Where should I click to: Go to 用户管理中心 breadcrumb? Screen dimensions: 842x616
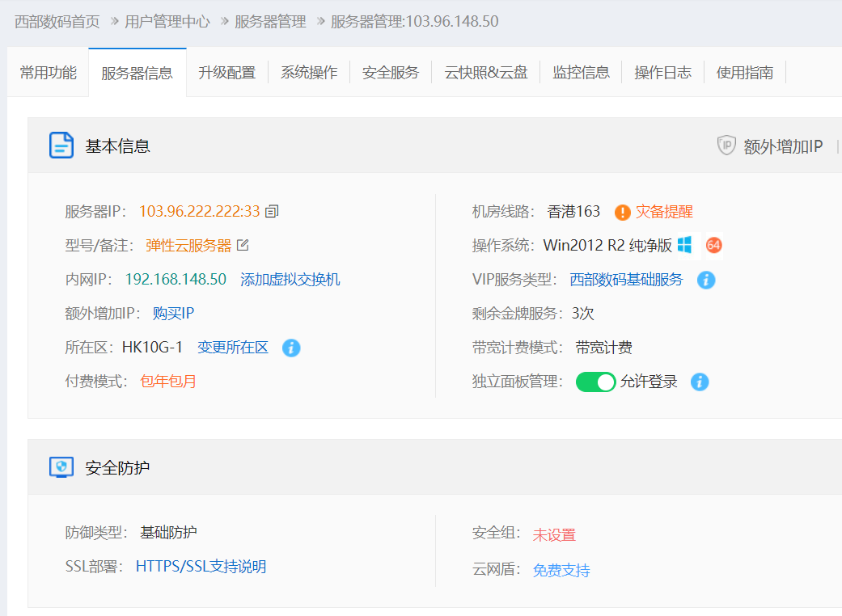pyautogui.click(x=167, y=22)
